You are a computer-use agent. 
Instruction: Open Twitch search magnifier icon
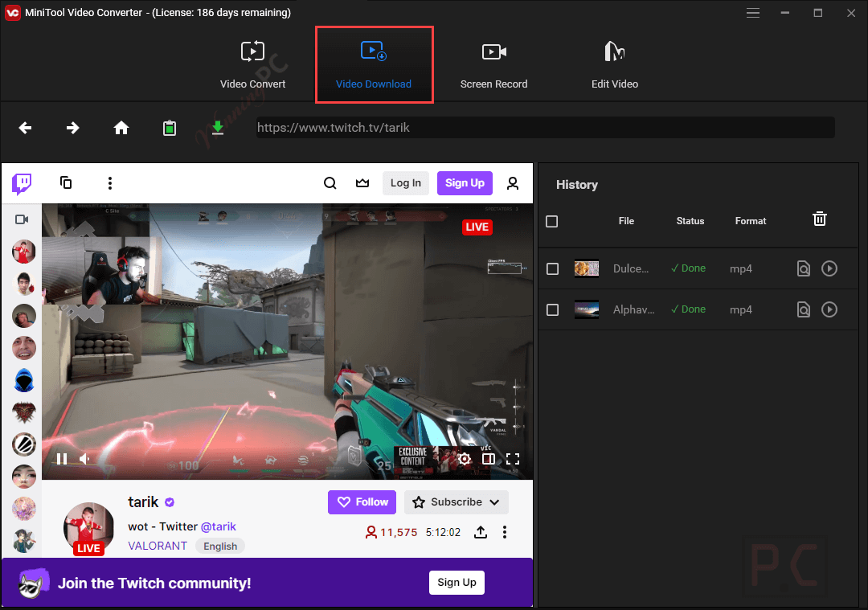click(x=330, y=183)
